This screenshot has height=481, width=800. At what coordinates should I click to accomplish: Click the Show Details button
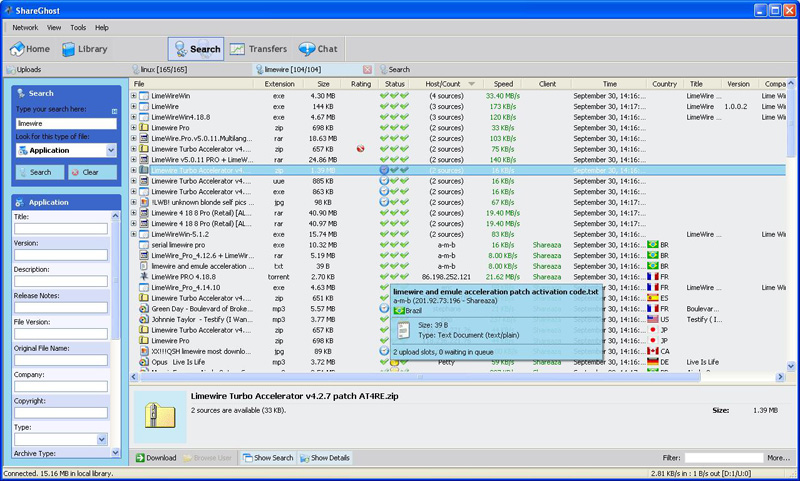[325, 458]
